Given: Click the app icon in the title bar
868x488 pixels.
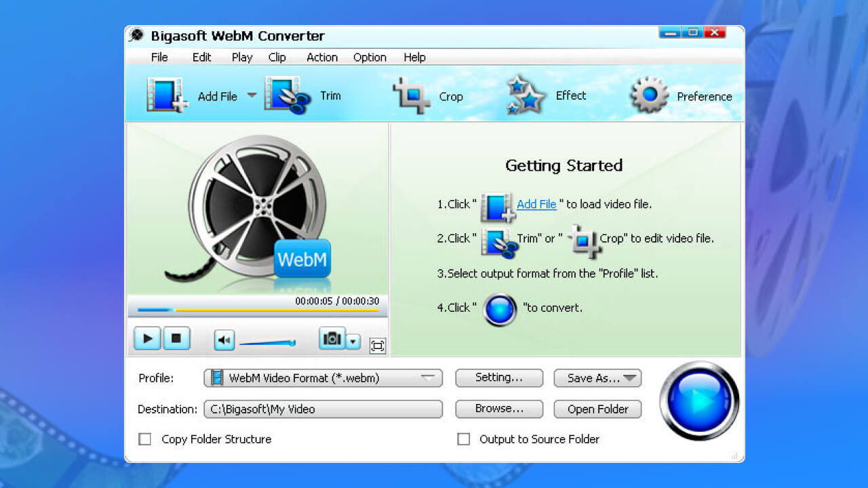Looking at the screenshot, I should (137, 35).
